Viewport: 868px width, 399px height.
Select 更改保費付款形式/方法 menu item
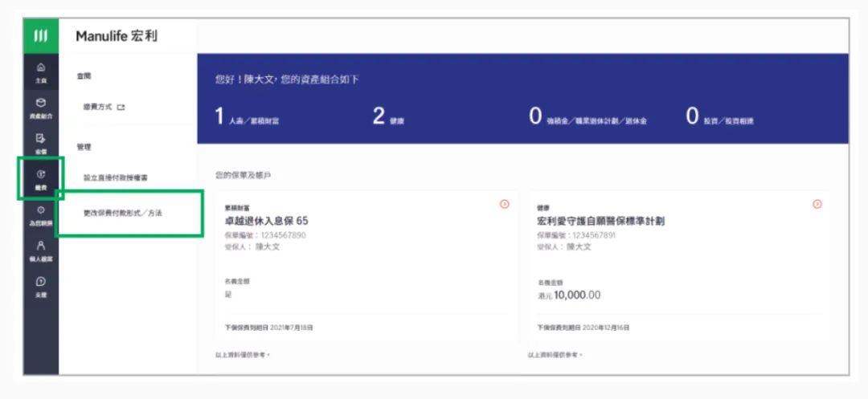(122, 213)
